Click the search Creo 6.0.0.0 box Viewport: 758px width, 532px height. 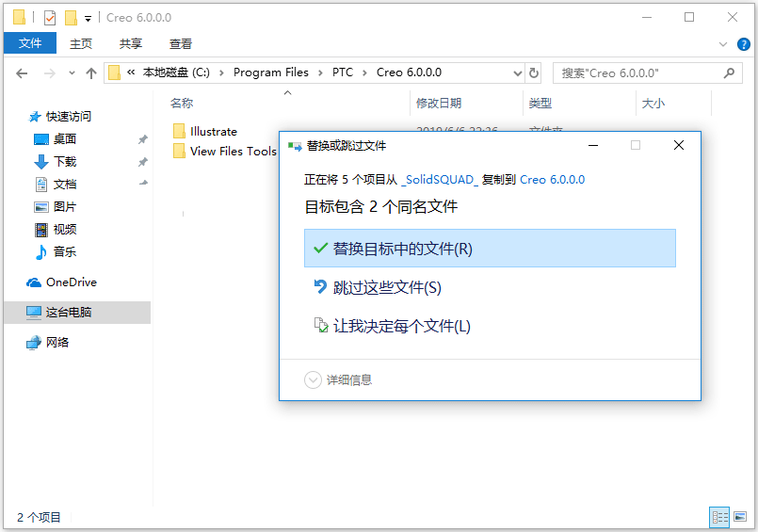click(647, 73)
